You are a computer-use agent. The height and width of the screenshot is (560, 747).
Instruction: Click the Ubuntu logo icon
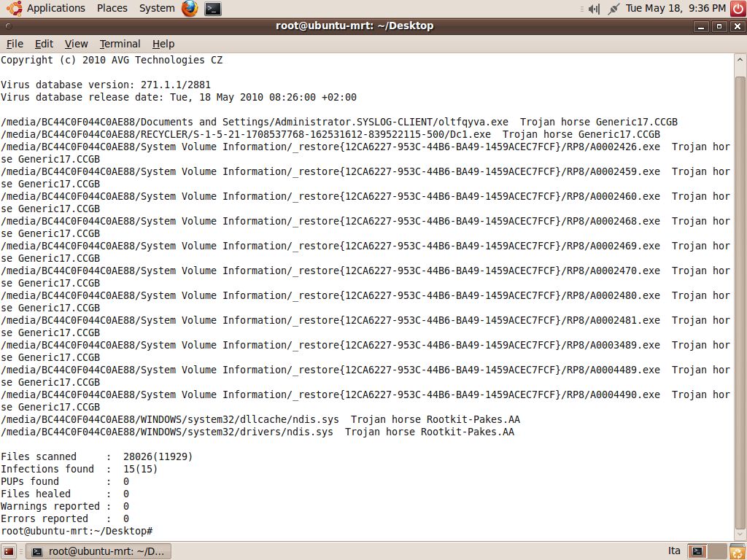15,8
